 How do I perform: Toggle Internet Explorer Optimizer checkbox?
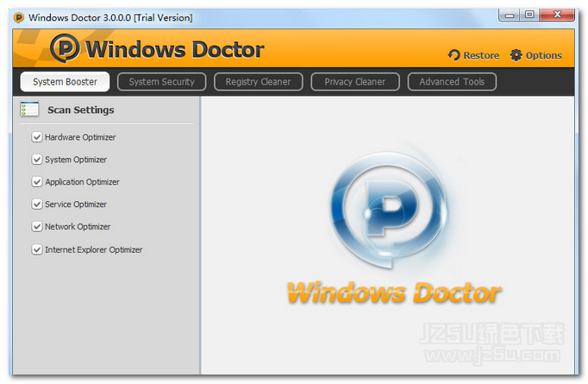37,249
